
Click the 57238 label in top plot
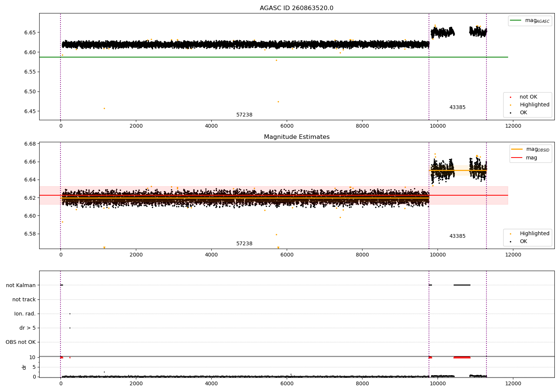tap(244, 115)
